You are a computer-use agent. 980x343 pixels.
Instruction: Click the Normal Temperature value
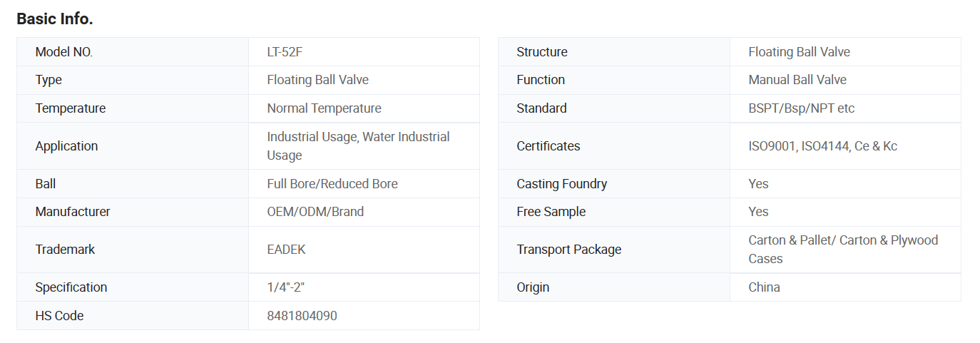324,108
